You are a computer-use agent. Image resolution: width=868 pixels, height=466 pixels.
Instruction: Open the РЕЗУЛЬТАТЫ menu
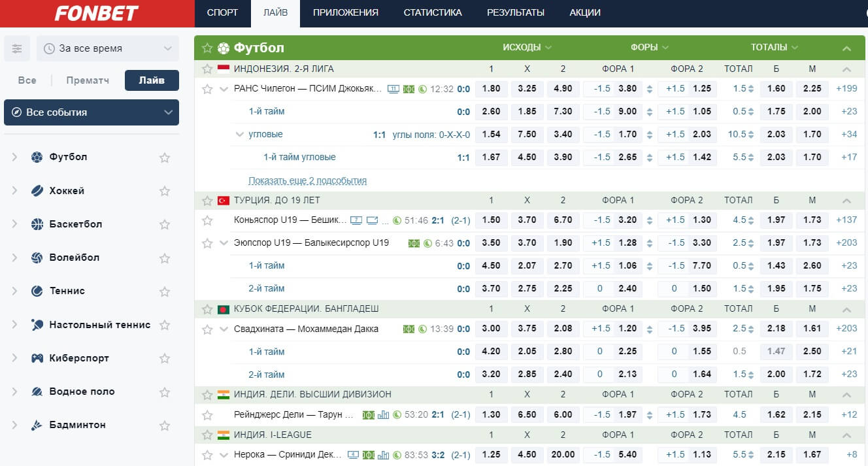tap(516, 13)
